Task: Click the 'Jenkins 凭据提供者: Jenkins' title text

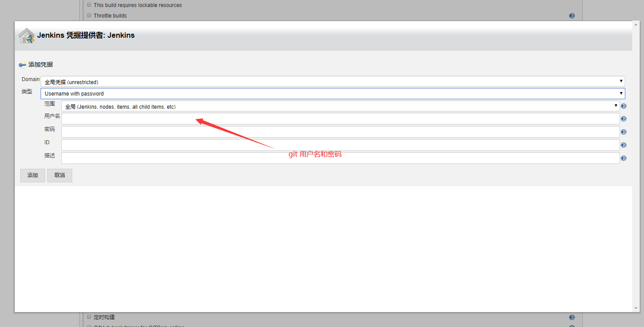Action: [x=86, y=36]
